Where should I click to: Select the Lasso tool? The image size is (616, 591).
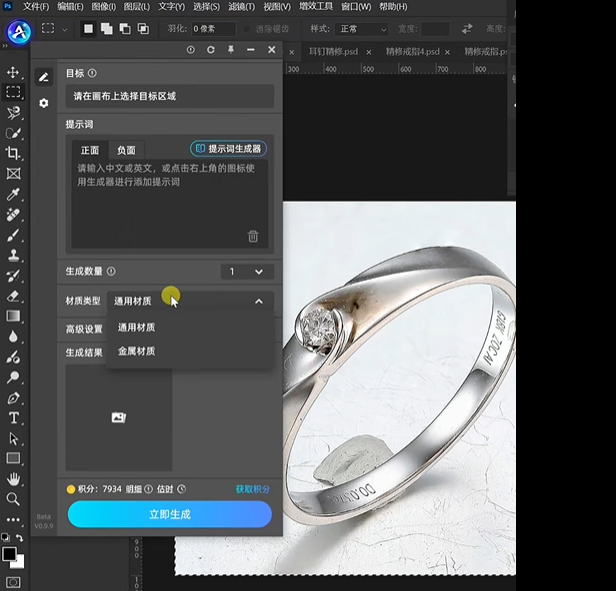click(x=13, y=113)
